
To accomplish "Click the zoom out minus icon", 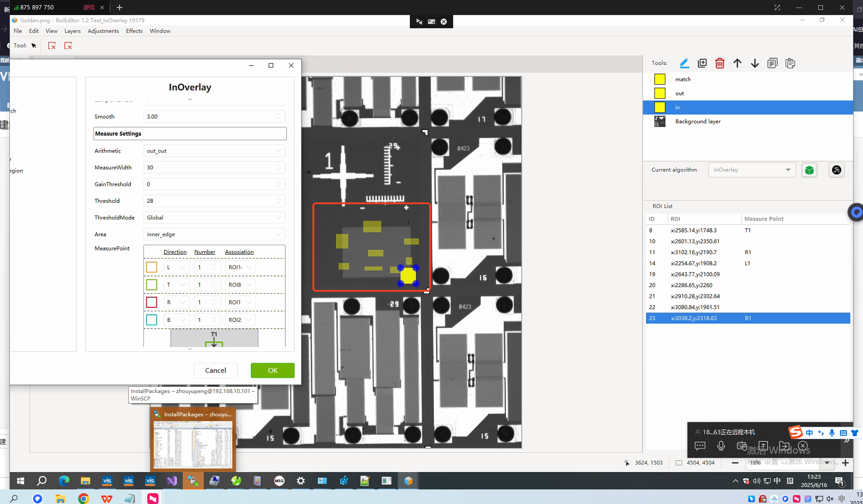I will [x=735, y=463].
